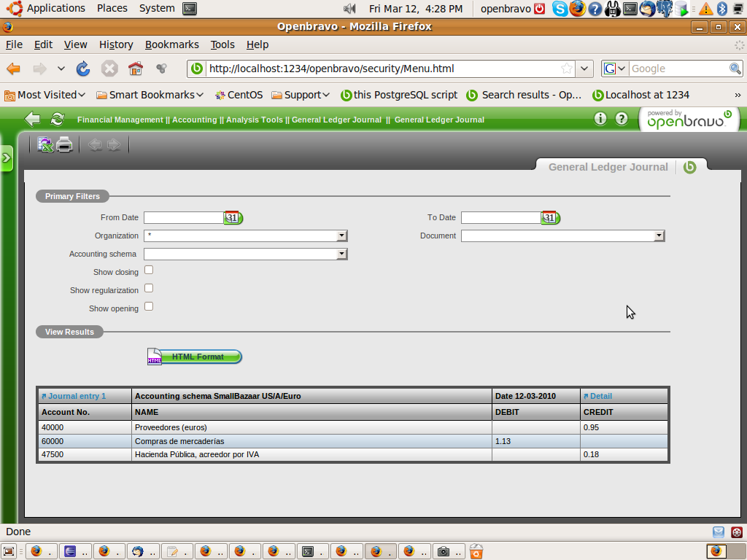Open the To Date calendar picker
747x560 pixels.
tap(550, 217)
